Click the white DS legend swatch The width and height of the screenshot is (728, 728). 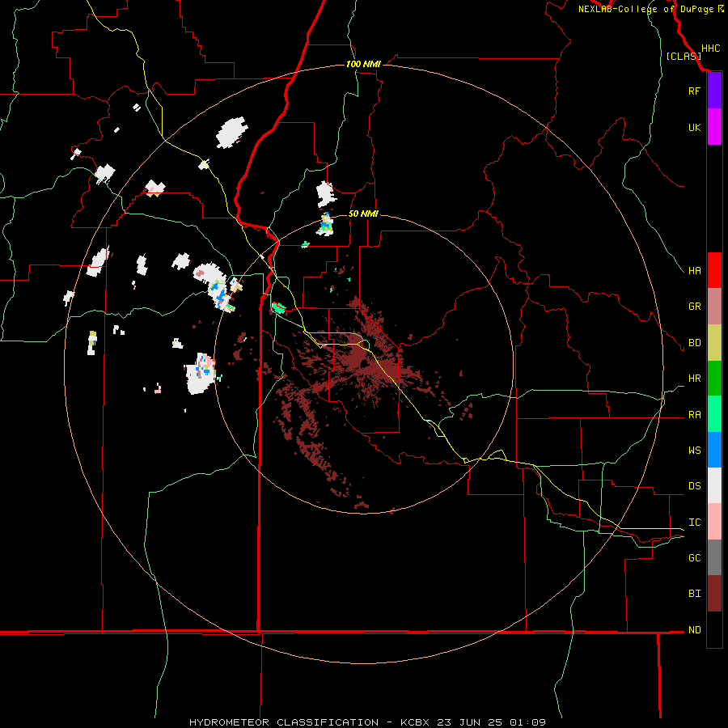pyautogui.click(x=714, y=485)
